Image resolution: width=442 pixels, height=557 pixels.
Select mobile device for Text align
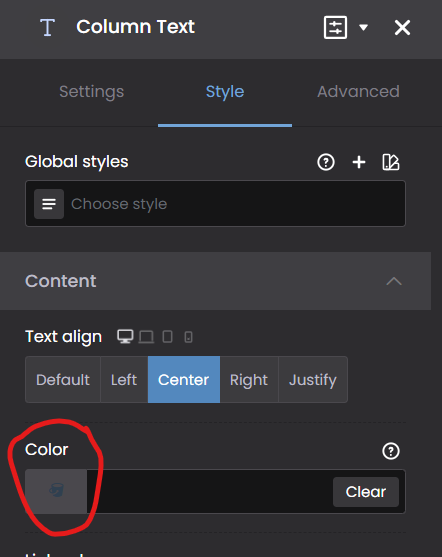[188, 337]
